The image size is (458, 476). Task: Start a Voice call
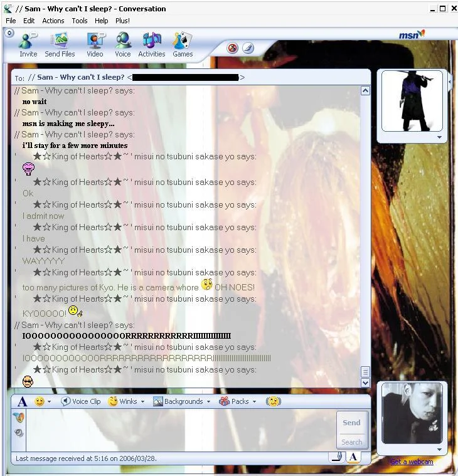[123, 45]
